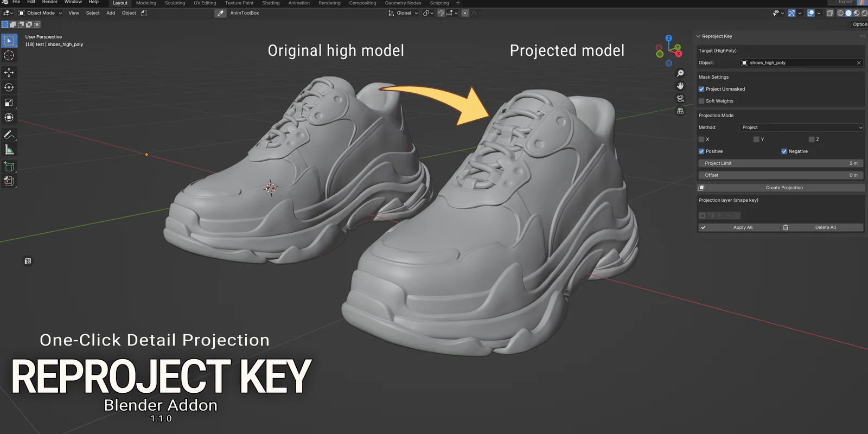Image resolution: width=868 pixels, height=434 pixels.
Task: Click shoes_high_poly target object field
Action: click(x=801, y=63)
